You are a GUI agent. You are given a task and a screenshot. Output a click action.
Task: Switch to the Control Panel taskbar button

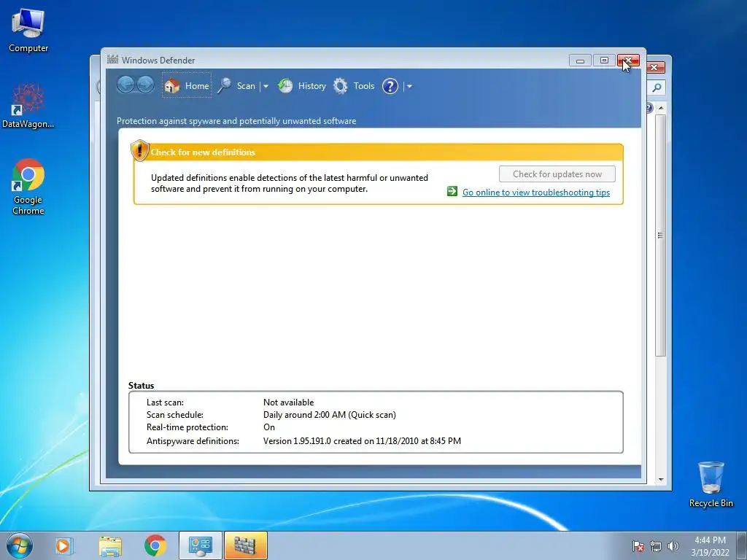pos(200,545)
